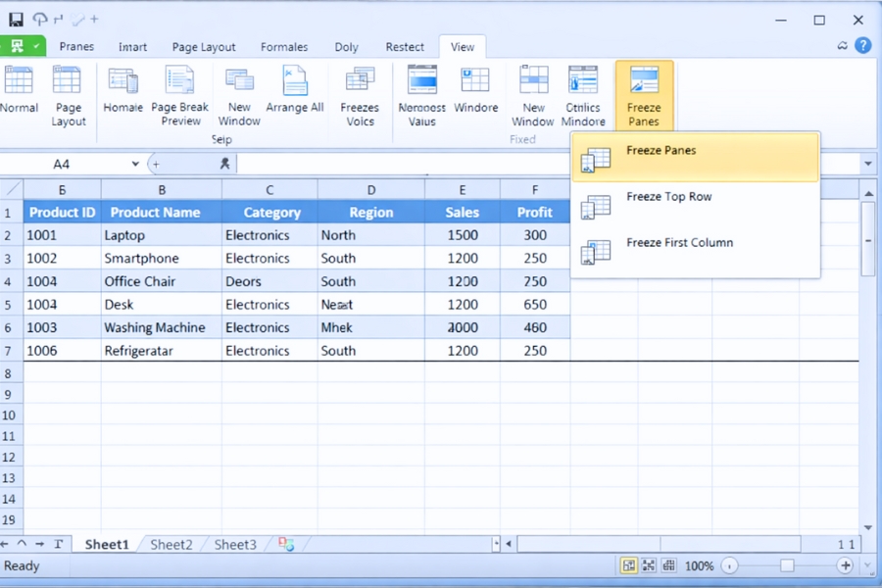Switch to the Formulas ribbon tab
This screenshot has height=588, width=882.
click(283, 46)
